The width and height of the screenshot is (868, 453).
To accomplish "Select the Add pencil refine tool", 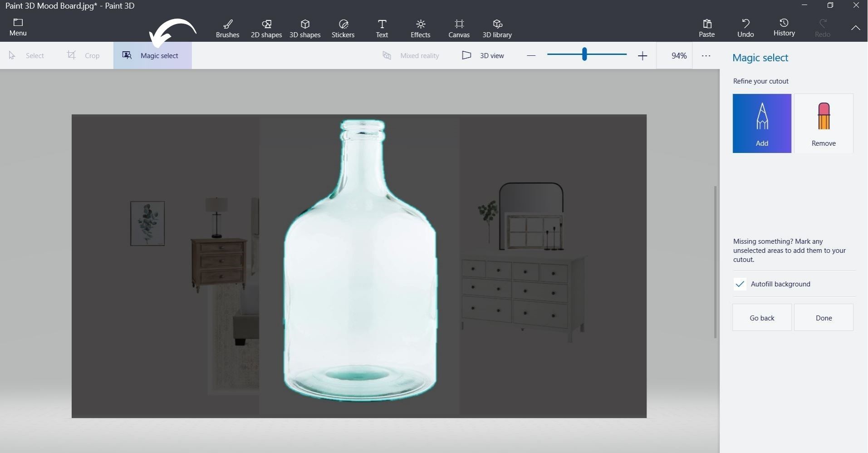I will point(762,123).
